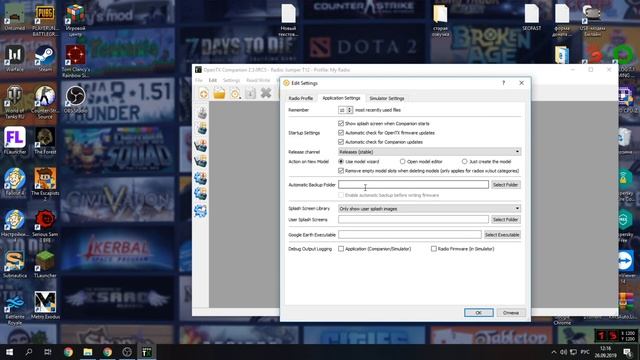Screen dimensions: 640x360
Task: Open the Settings menu in Companion window
Action: point(231,80)
